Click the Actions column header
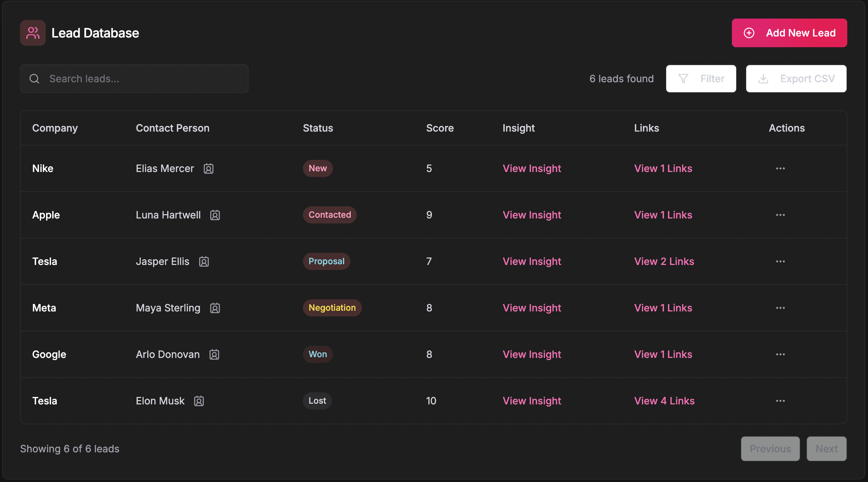The width and height of the screenshot is (868, 482). click(787, 128)
